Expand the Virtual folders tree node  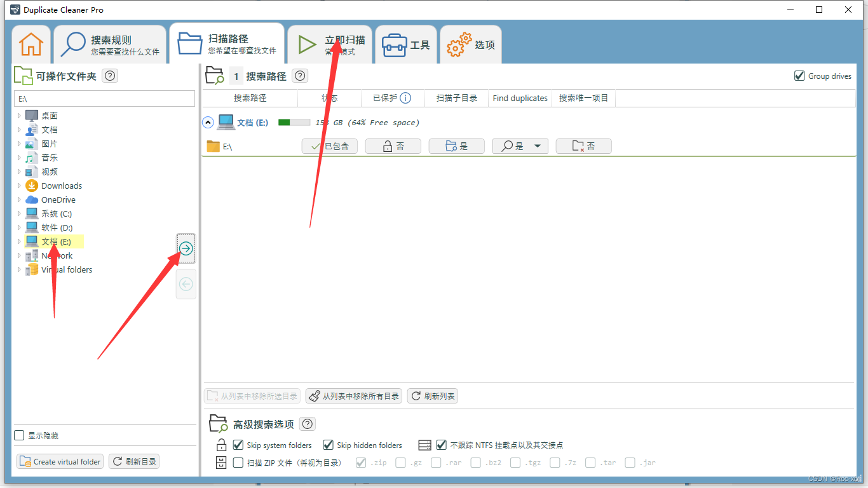(x=19, y=269)
